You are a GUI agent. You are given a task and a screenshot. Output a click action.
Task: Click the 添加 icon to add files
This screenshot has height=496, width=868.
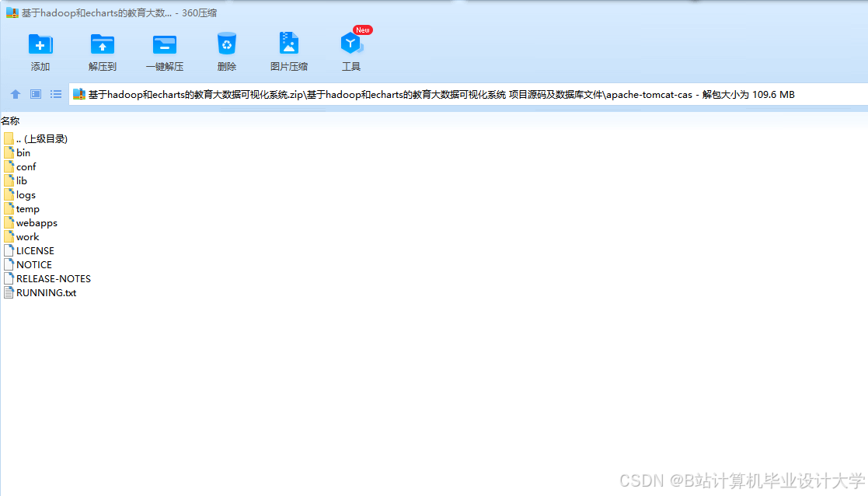pyautogui.click(x=40, y=47)
